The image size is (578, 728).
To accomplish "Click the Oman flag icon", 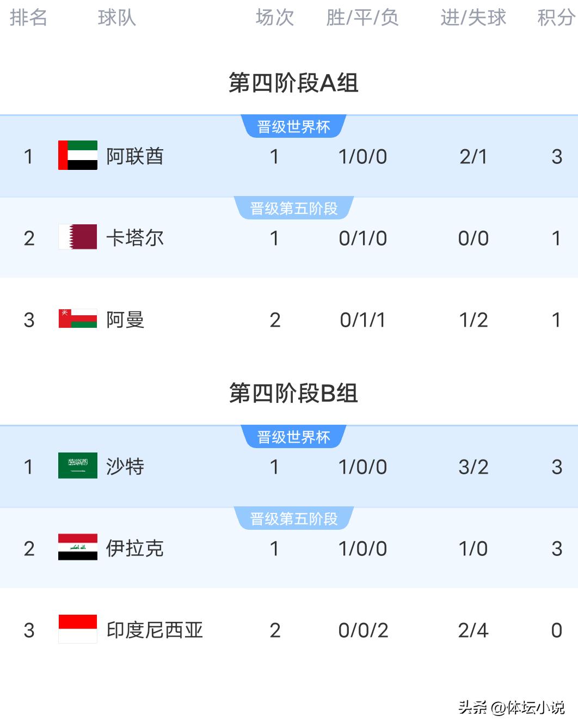I will [x=78, y=319].
